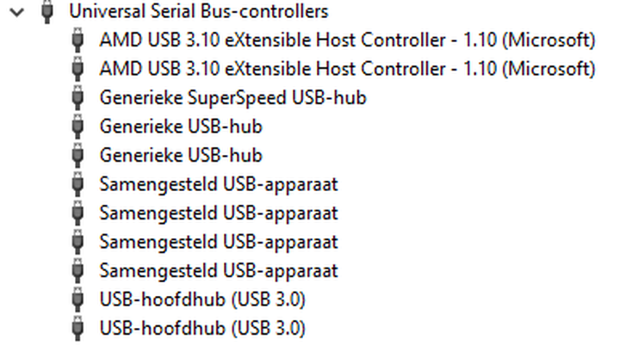Click the Generieke SuperSpeed USB-hub device icon

pyautogui.click(x=77, y=97)
